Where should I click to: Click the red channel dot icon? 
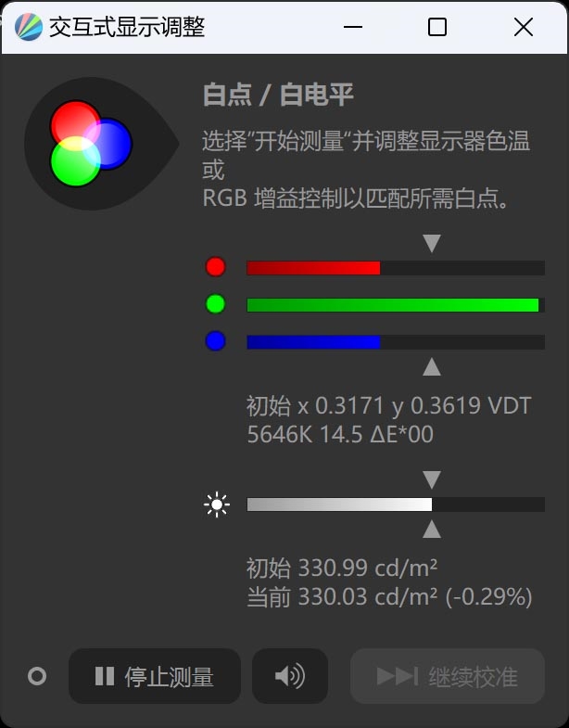click(x=215, y=267)
